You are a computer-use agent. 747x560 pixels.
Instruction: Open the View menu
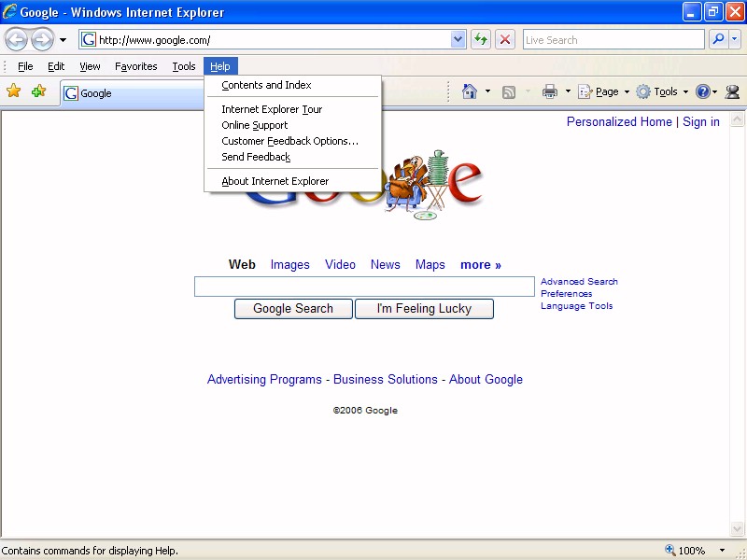tap(90, 66)
